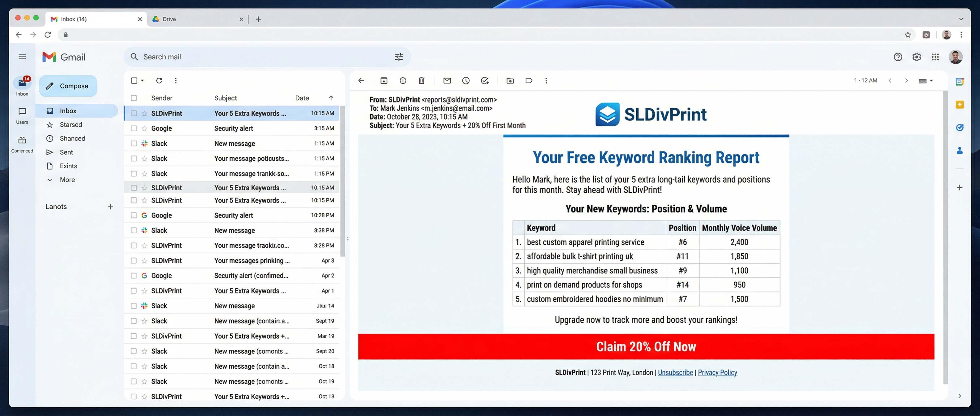980x416 pixels.
Task: Open the Google apps launcher grid
Action: coord(935,57)
